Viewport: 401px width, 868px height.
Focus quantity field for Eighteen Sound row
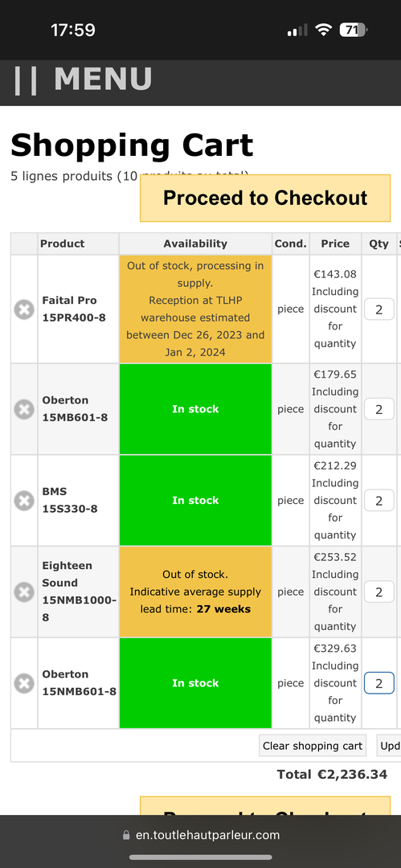(x=378, y=592)
